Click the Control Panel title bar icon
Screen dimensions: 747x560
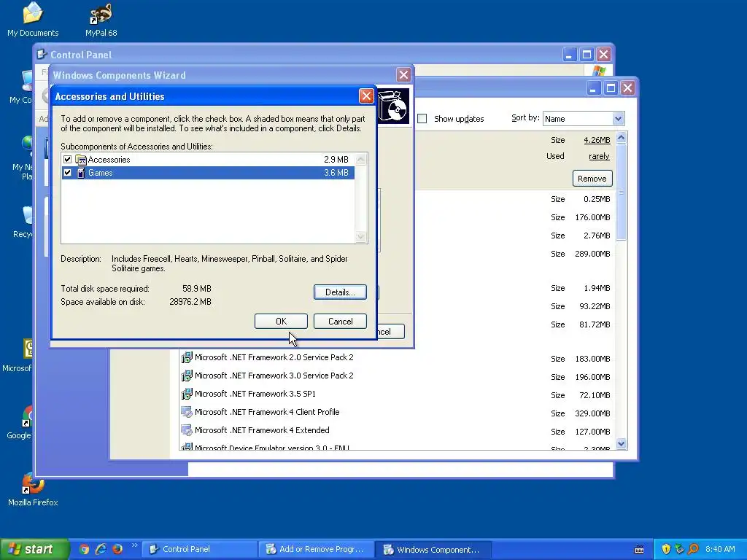[42, 54]
